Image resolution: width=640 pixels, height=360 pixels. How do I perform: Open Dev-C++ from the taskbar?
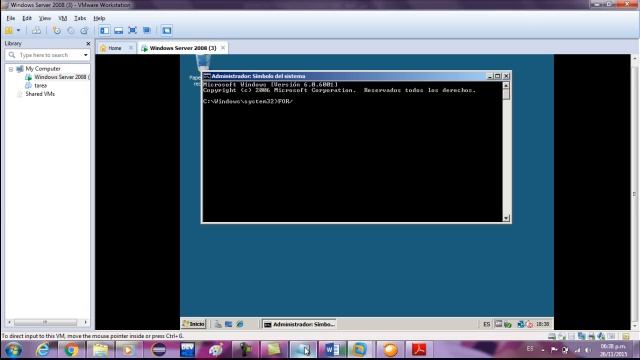pos(187,350)
